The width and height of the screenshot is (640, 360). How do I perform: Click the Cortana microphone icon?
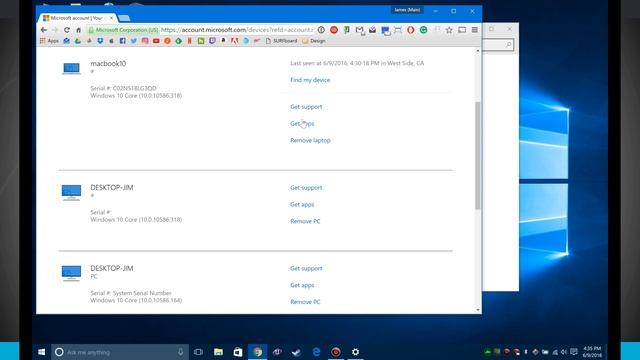click(180, 352)
